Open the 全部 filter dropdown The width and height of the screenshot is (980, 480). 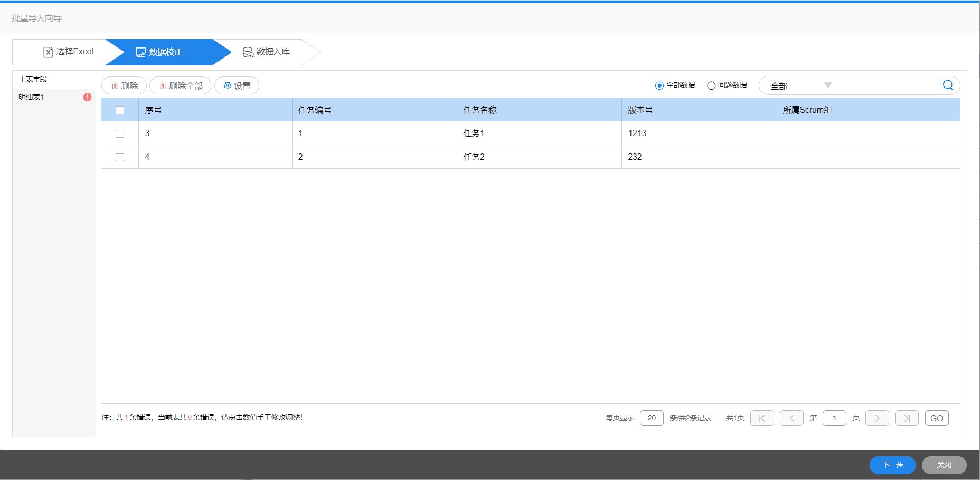click(x=800, y=85)
